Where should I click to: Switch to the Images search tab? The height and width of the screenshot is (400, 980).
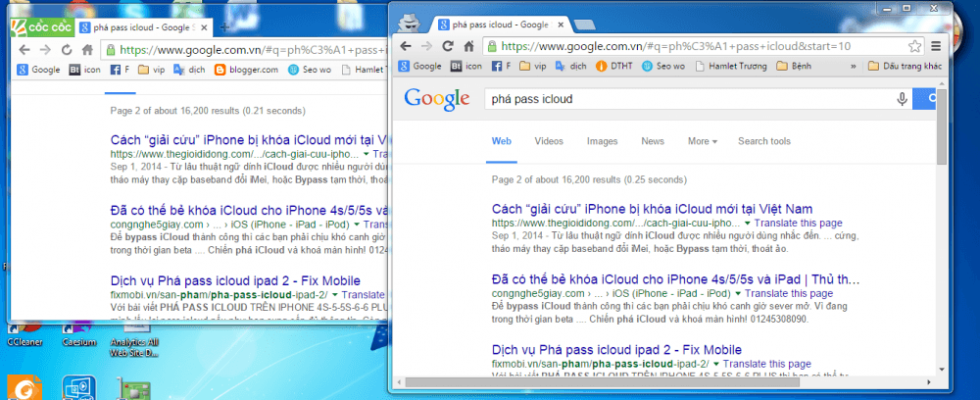tap(602, 141)
